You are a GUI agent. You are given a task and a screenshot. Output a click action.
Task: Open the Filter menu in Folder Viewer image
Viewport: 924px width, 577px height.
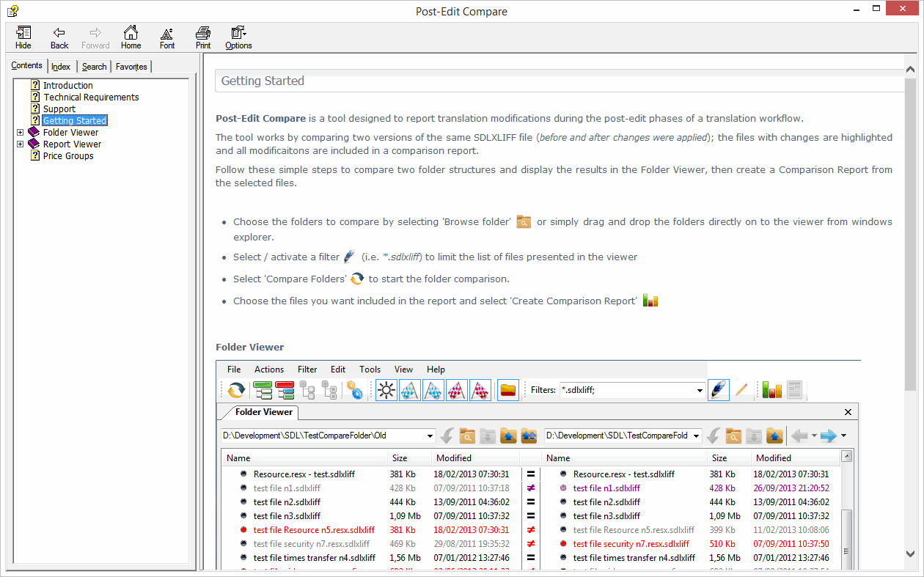(x=307, y=370)
